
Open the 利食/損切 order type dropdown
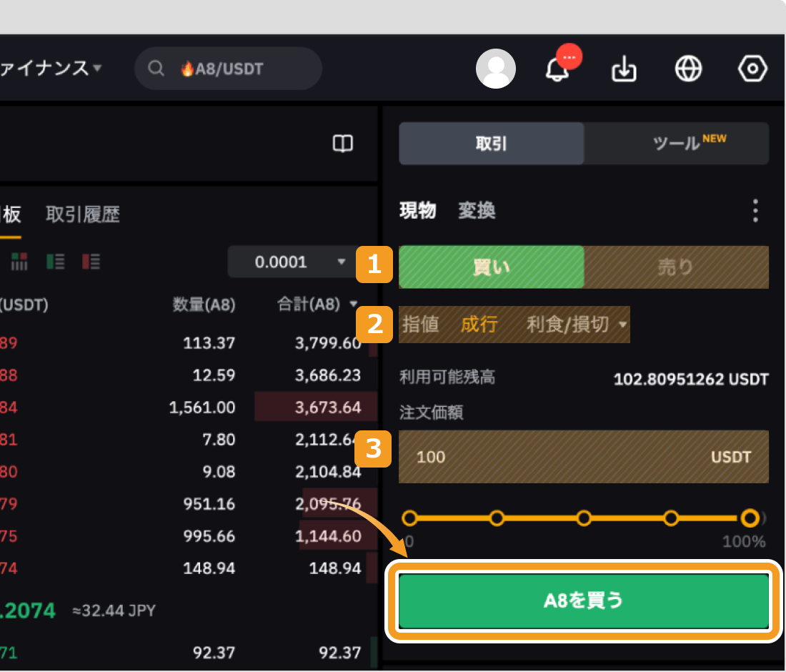click(x=577, y=325)
